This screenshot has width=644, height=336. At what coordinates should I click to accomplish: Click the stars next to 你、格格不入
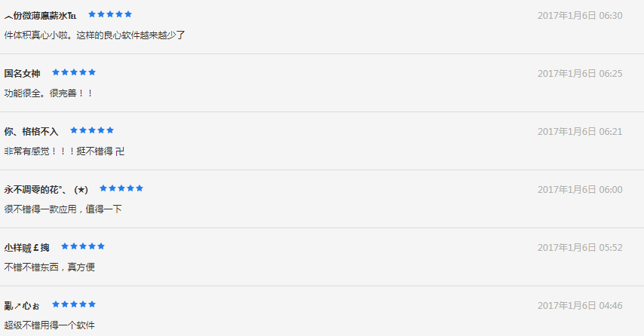[92, 130]
